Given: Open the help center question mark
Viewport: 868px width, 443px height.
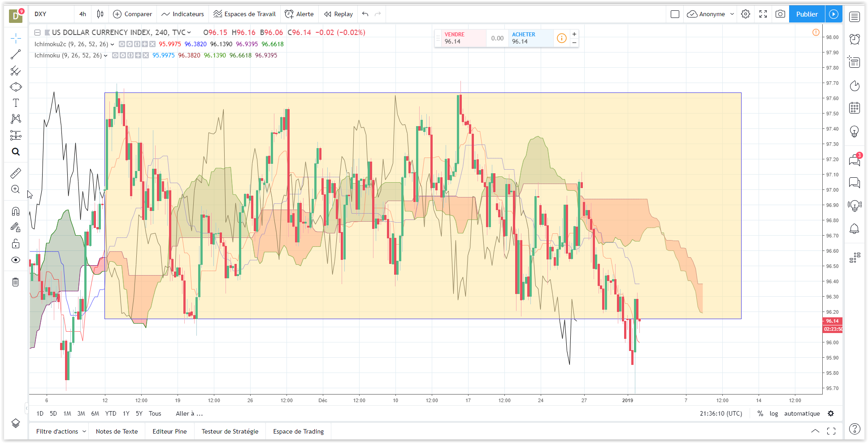Looking at the screenshot, I should pos(855,429).
